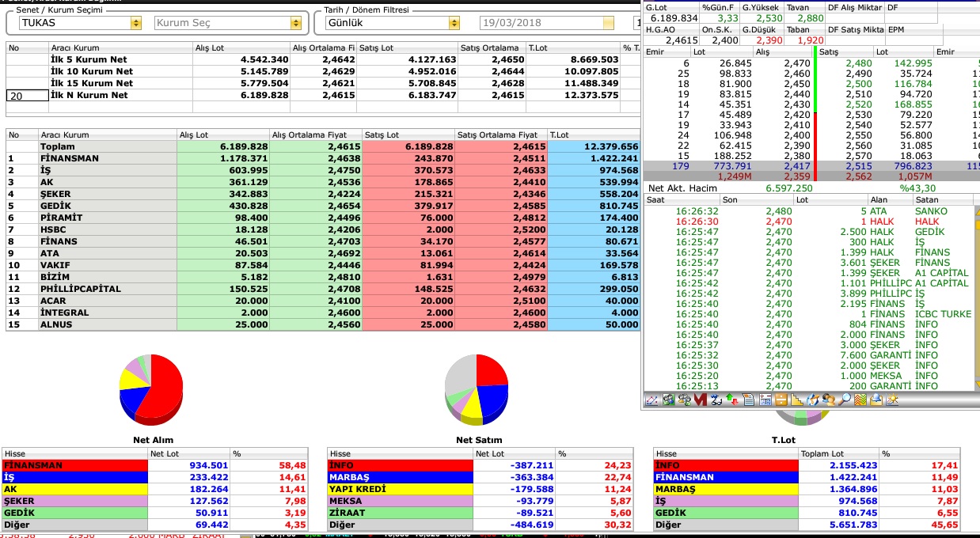Select the FİNANSMAN broker row
The width and height of the screenshot is (980, 538).
tap(322, 158)
